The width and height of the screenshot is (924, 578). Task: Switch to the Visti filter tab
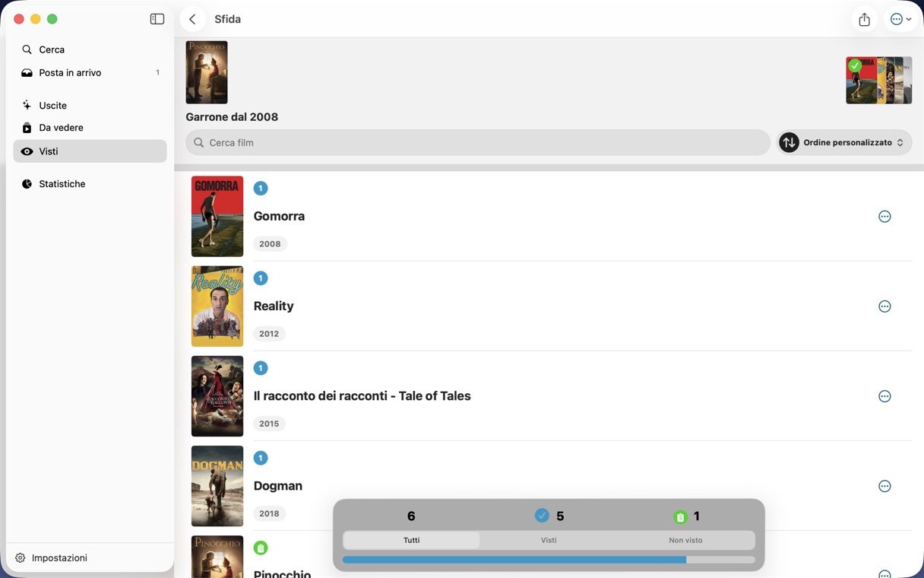[549, 540]
